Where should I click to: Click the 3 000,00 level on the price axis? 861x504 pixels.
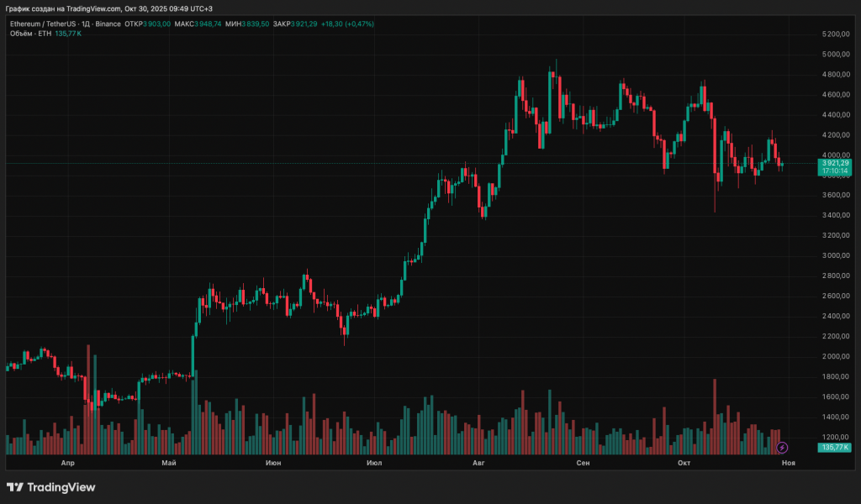pos(836,255)
